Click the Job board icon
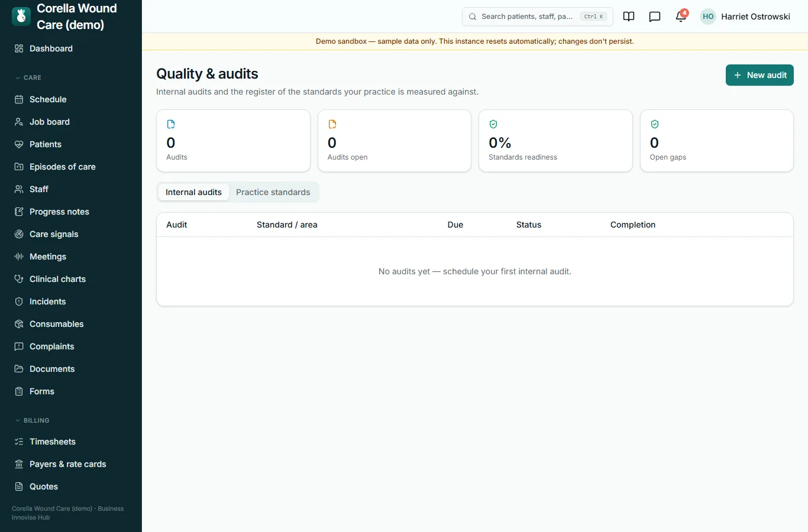The height and width of the screenshot is (532, 808). pyautogui.click(x=19, y=122)
